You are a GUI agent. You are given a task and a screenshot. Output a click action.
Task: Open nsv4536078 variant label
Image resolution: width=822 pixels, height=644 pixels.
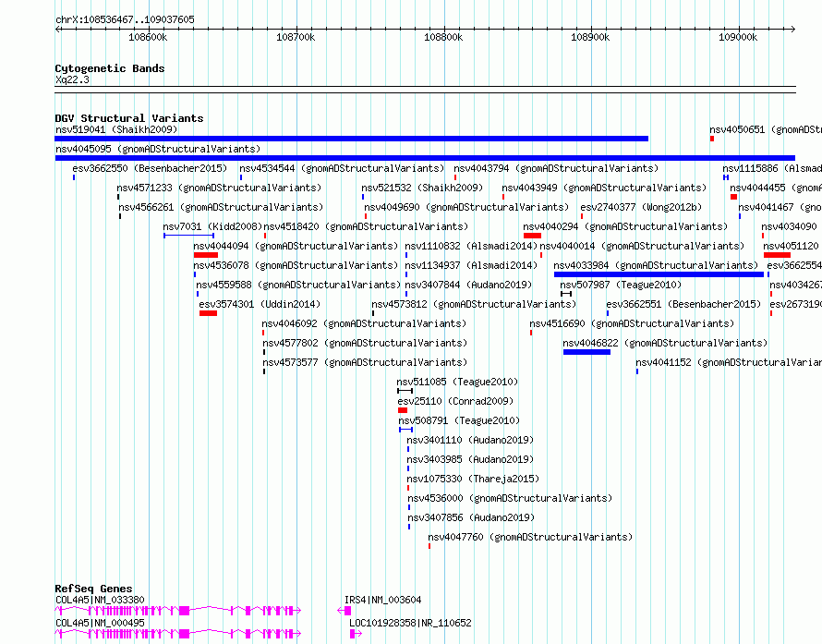(x=296, y=265)
